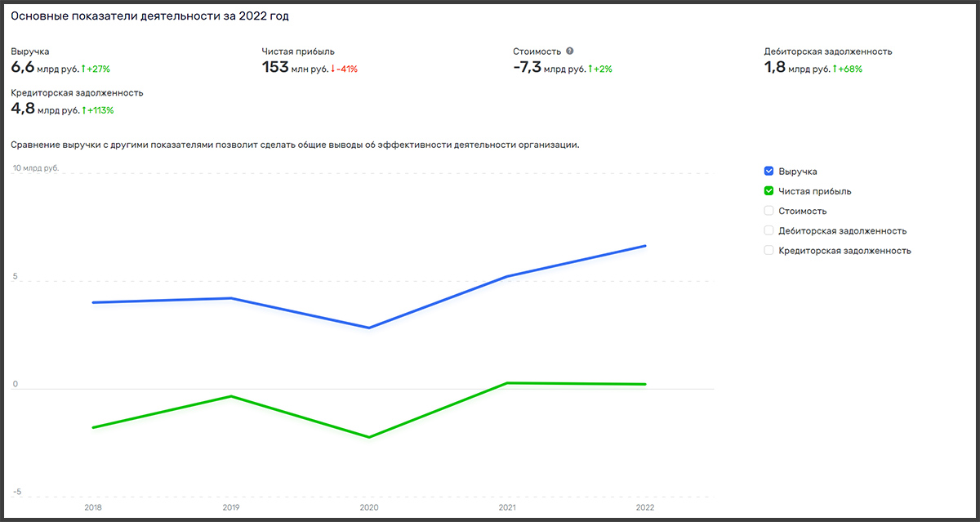
Task: Click the 2022 endpoint of the blue revenue line
Action: coord(645,246)
